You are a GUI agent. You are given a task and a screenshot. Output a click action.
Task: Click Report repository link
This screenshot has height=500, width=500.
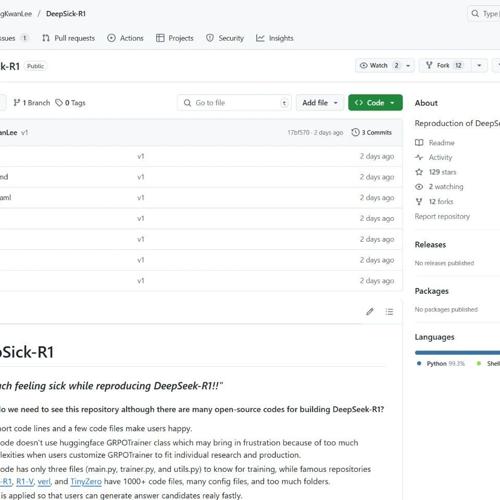442,216
